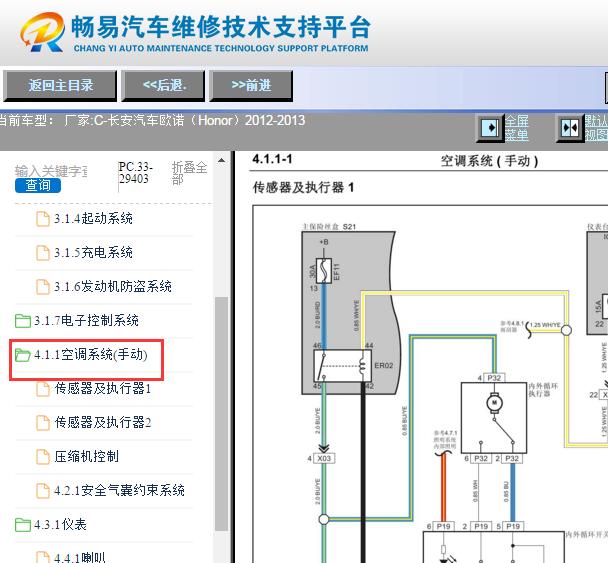Go forward with the >>前进 button
The width and height of the screenshot is (608, 563).
click(251, 86)
